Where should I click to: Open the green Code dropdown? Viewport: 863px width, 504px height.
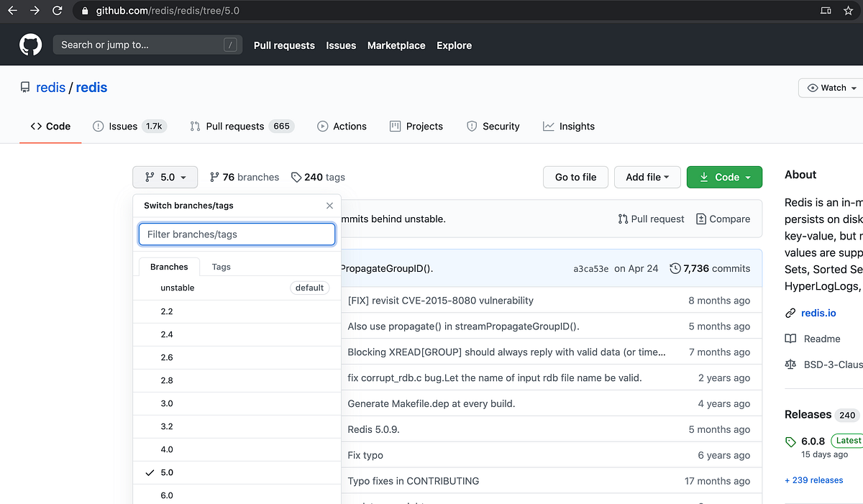[724, 177]
